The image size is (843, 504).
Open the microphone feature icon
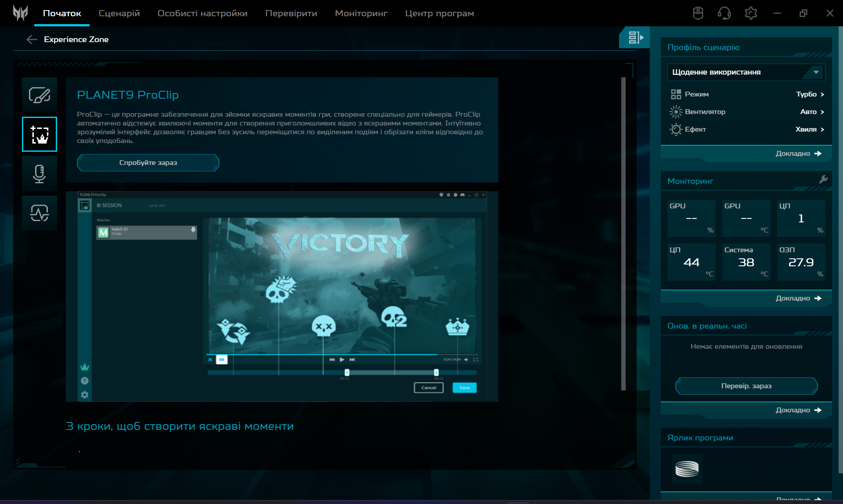coord(40,174)
